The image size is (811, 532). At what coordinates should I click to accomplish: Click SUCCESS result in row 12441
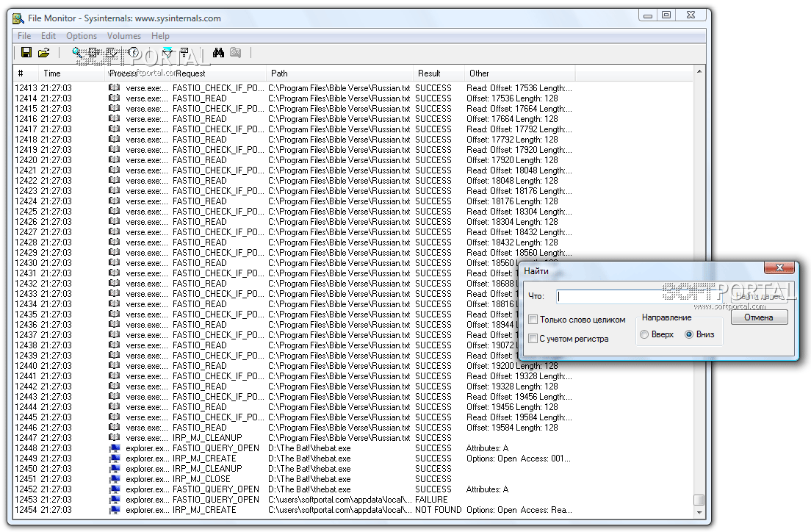click(x=433, y=376)
